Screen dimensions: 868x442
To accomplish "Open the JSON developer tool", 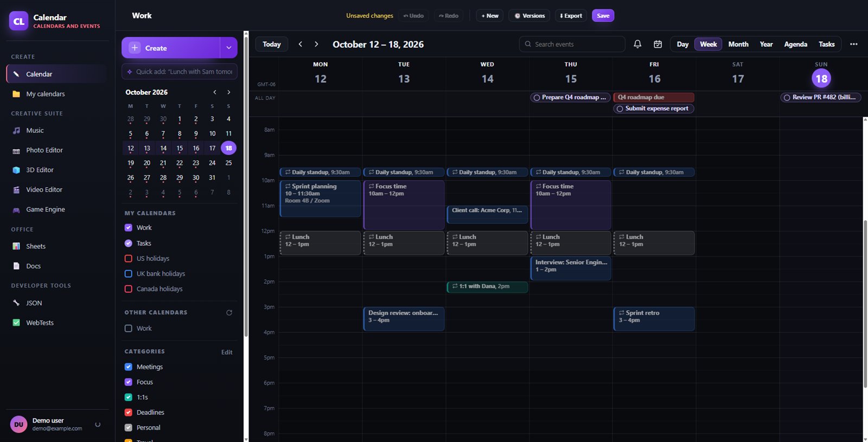I will tap(57, 303).
